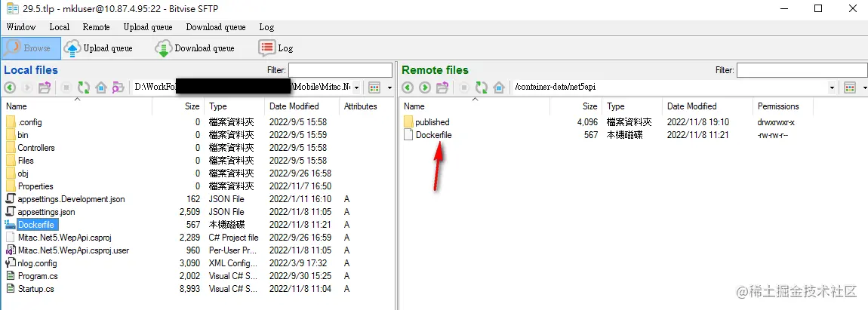The image size is (868, 310).
Task: Click the Local files Filter field
Action: (x=340, y=70)
